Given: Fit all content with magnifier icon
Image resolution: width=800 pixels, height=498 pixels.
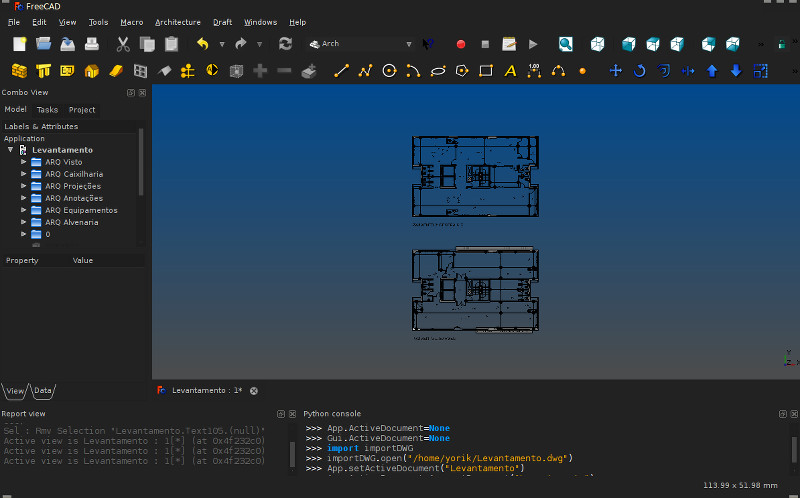Looking at the screenshot, I should point(565,44).
